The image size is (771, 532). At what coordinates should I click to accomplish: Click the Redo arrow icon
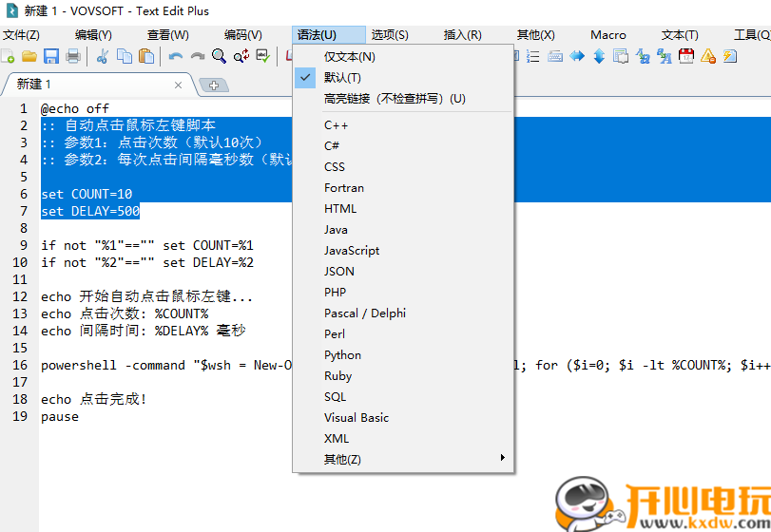pyautogui.click(x=197, y=56)
